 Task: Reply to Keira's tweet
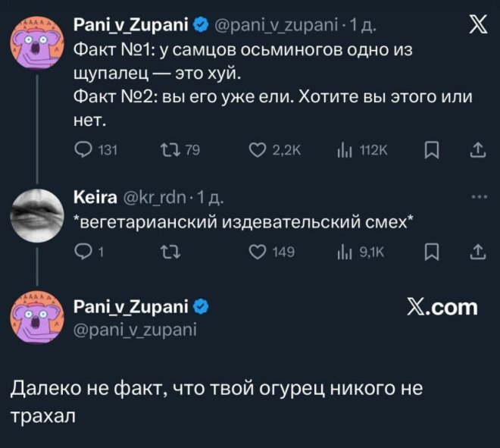click(x=82, y=252)
